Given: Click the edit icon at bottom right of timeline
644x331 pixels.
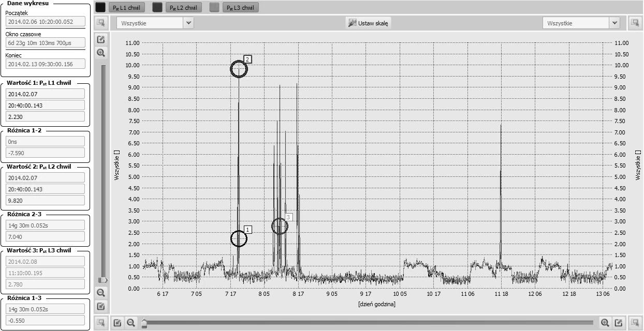Looking at the screenshot, I should click(618, 323).
